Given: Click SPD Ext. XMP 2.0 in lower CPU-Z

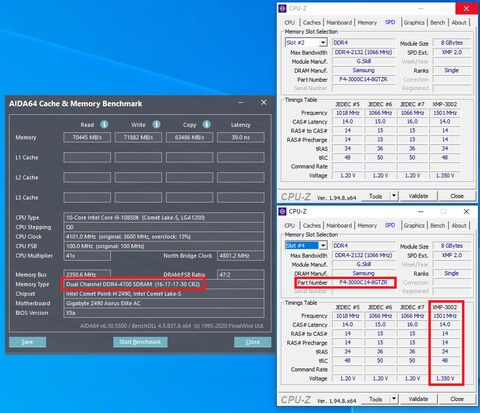Looking at the screenshot, I should 452,255.
